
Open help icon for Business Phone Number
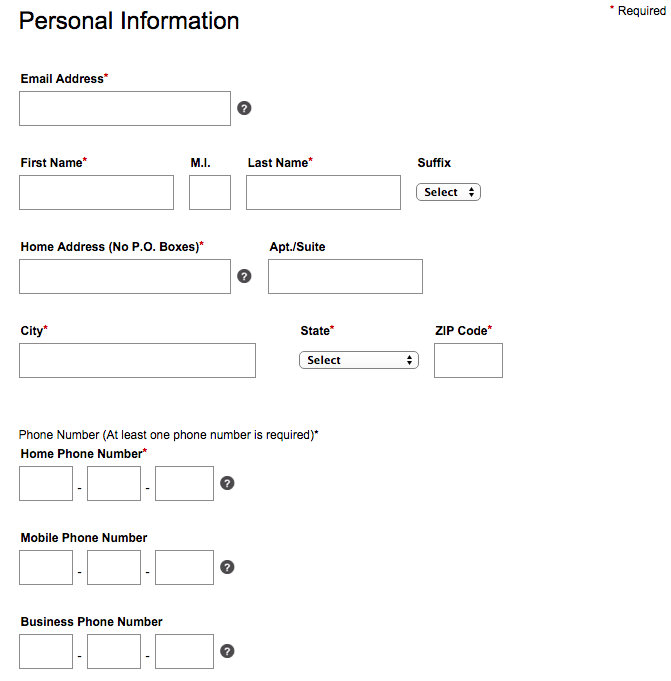pos(227,651)
